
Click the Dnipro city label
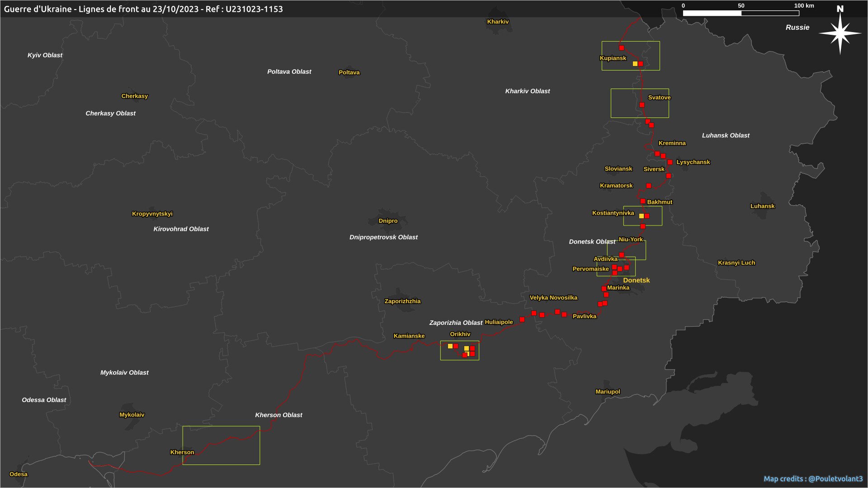click(388, 221)
